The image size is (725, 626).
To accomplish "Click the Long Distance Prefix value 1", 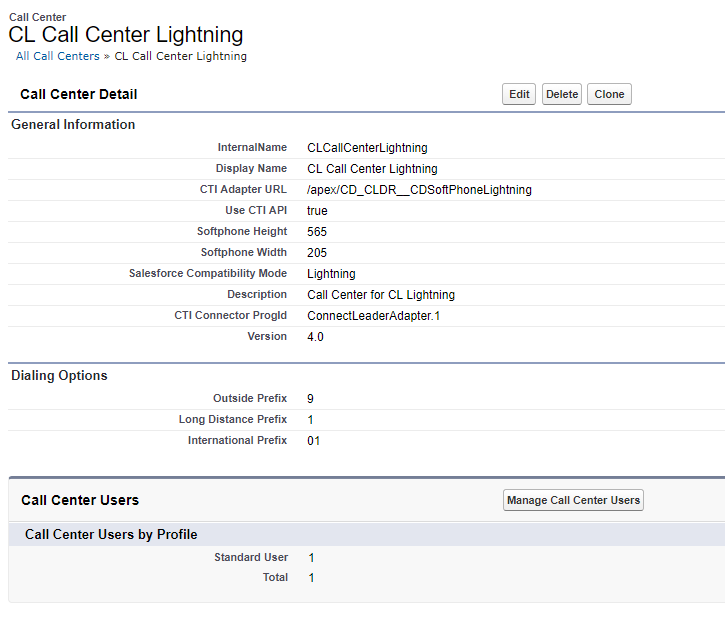I will pyautogui.click(x=310, y=420).
